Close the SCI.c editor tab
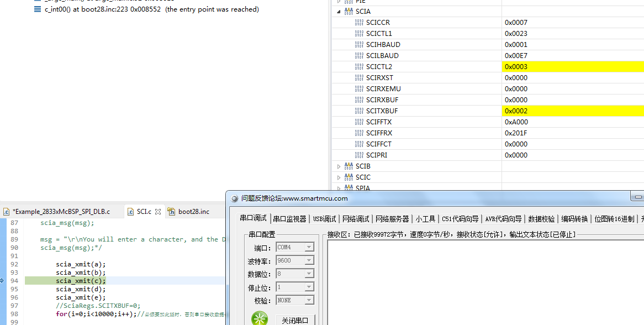 pyautogui.click(x=158, y=212)
